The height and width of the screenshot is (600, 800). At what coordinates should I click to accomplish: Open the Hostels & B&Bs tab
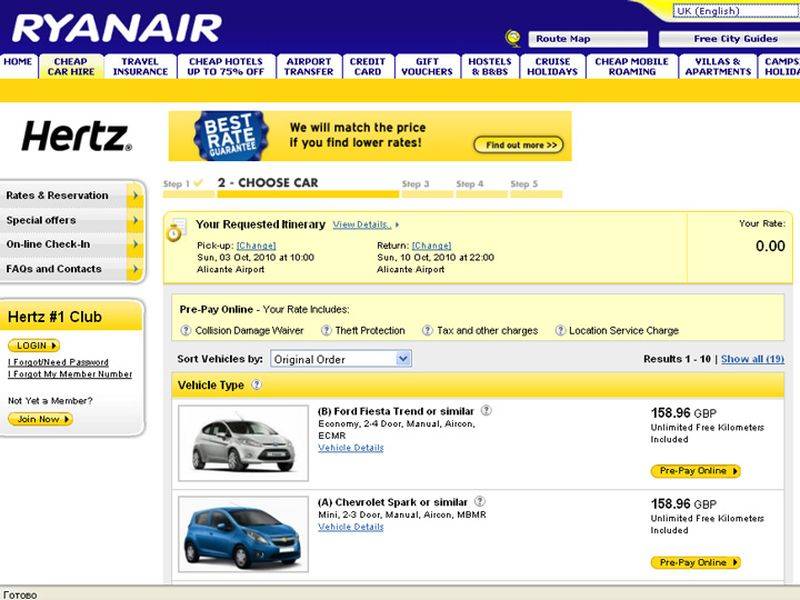(490, 66)
